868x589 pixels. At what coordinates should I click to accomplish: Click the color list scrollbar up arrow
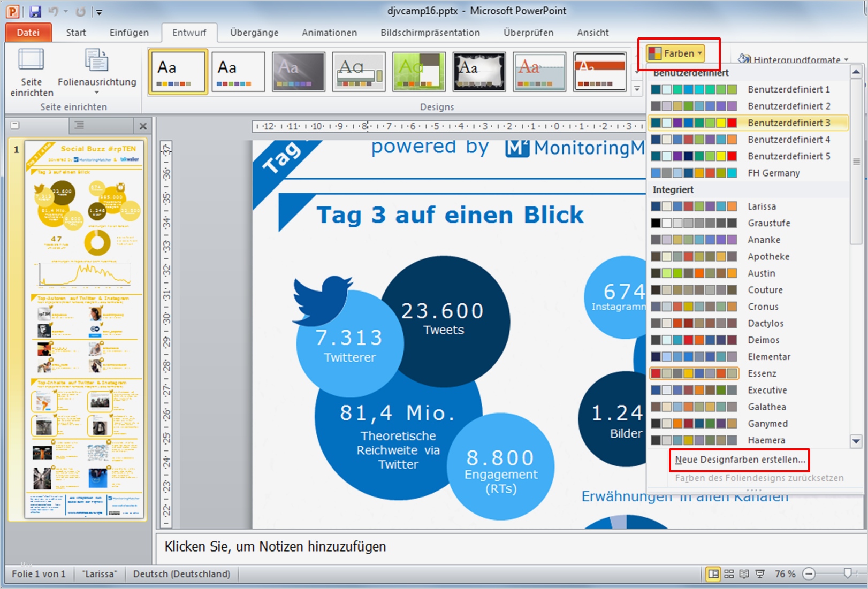[856, 72]
